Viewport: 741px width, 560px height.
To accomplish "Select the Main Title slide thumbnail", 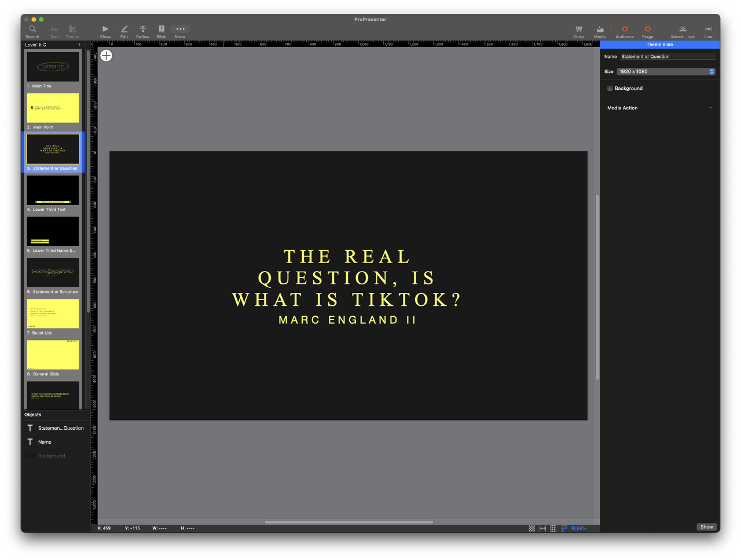I will pyautogui.click(x=53, y=67).
